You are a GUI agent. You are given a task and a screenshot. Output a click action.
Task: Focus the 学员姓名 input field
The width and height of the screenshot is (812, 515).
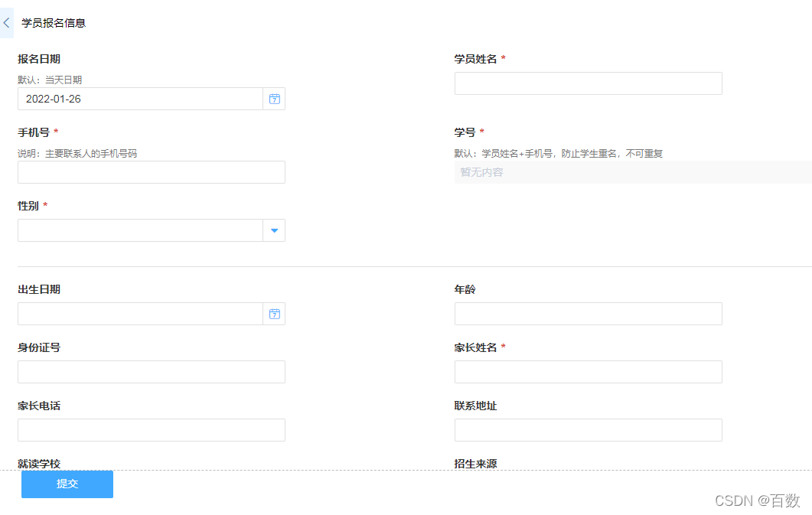pos(589,83)
